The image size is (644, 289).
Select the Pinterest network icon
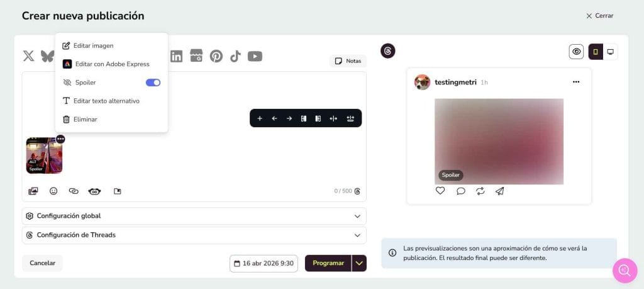pyautogui.click(x=216, y=56)
